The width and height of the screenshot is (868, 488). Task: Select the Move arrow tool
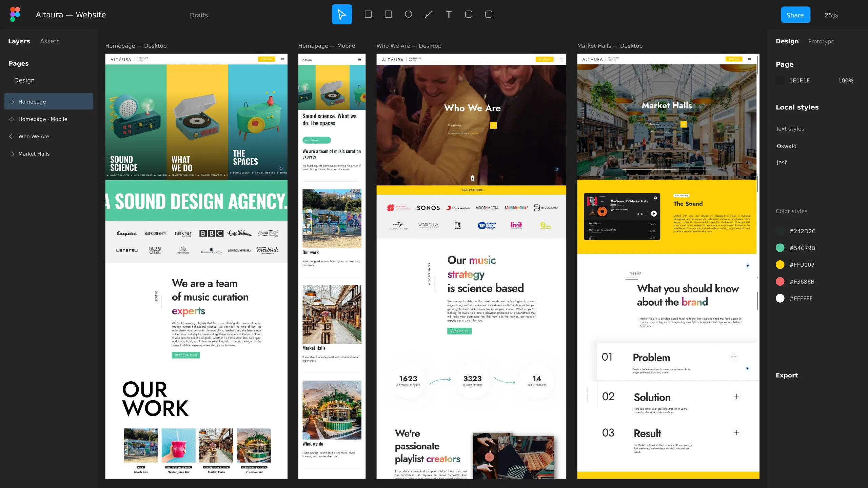pos(342,15)
